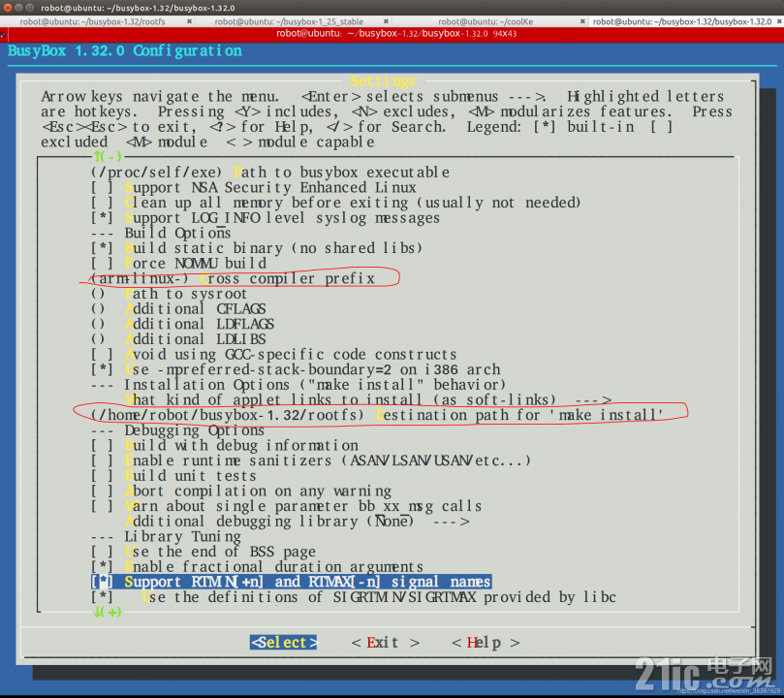Click the BusyBox 1.32.0 Configuration heading
Screen dimensions: 784x698
125,51
